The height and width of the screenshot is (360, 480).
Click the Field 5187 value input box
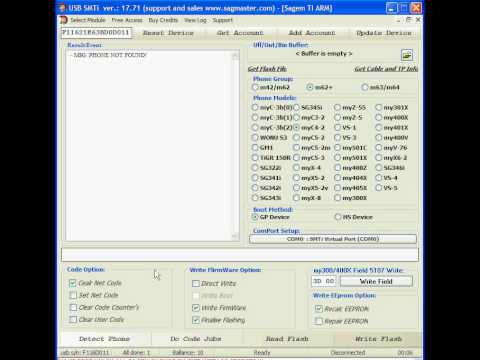point(324,281)
